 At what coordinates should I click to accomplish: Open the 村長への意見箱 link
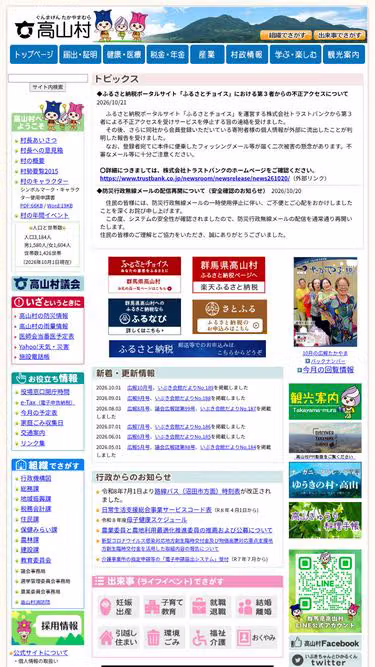tap(42, 151)
